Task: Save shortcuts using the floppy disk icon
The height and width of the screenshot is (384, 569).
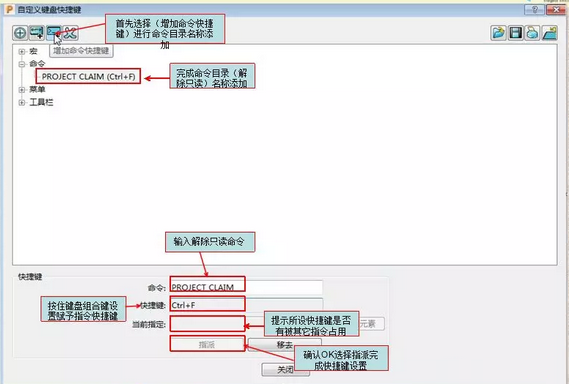Action: click(516, 33)
